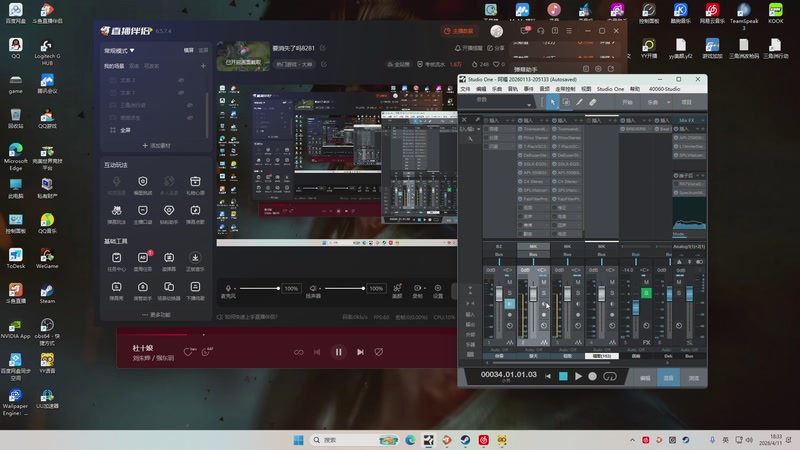Click the speaker icon beside the volume slider
Screen dimensions: 800x450
(x=313, y=288)
